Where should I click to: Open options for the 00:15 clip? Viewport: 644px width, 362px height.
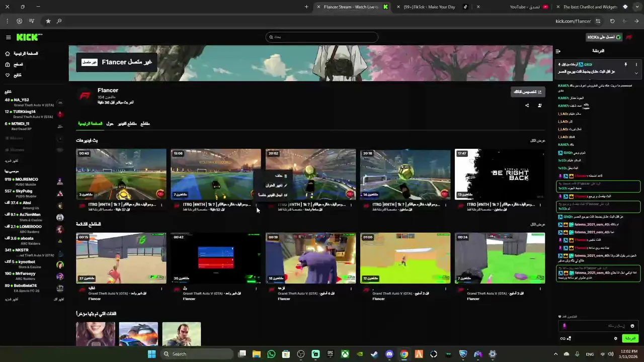(x=162, y=289)
